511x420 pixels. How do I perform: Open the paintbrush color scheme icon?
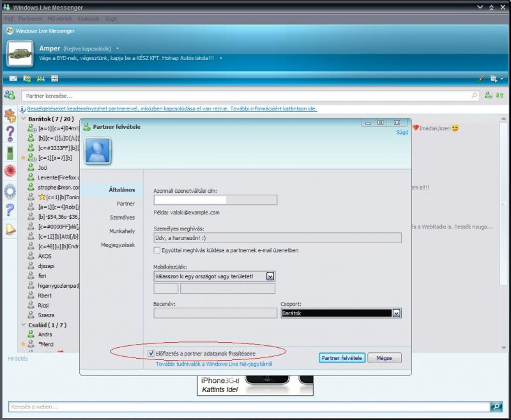(480, 79)
